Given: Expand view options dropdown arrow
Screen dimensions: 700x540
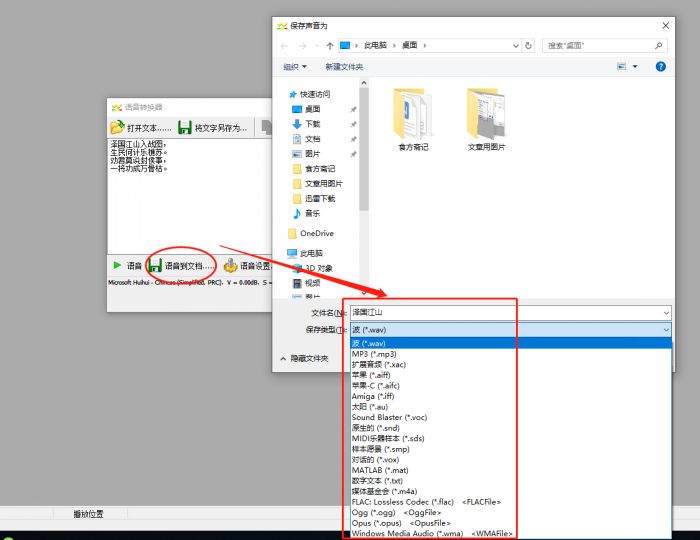Looking at the screenshot, I should pyautogui.click(x=635, y=66).
